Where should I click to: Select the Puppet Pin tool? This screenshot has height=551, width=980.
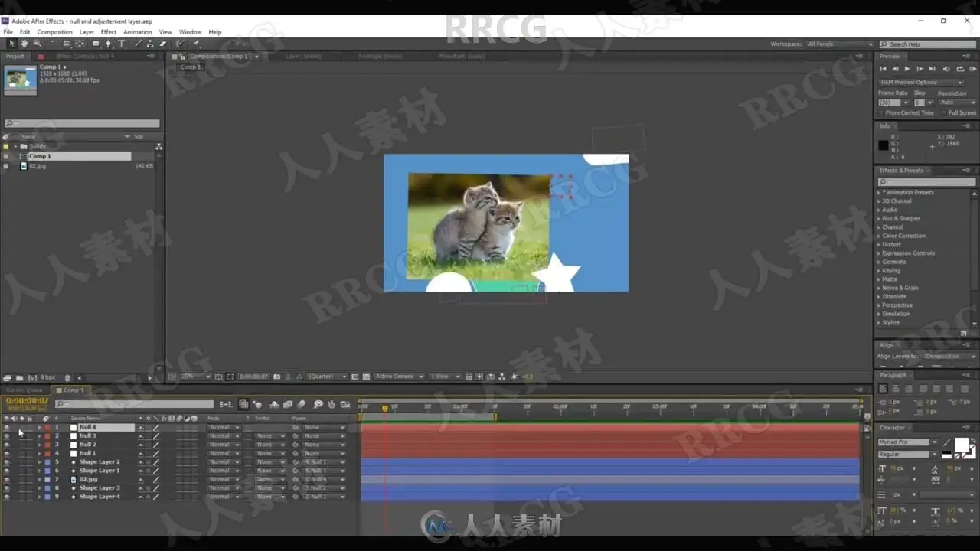(x=196, y=44)
